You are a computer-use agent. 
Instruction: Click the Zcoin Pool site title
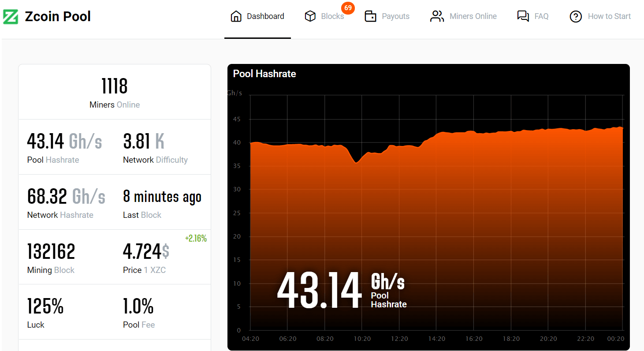58,17
